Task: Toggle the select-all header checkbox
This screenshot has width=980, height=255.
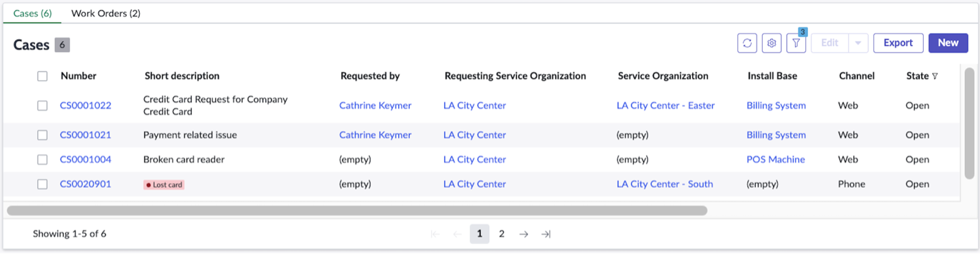Action: (x=42, y=76)
